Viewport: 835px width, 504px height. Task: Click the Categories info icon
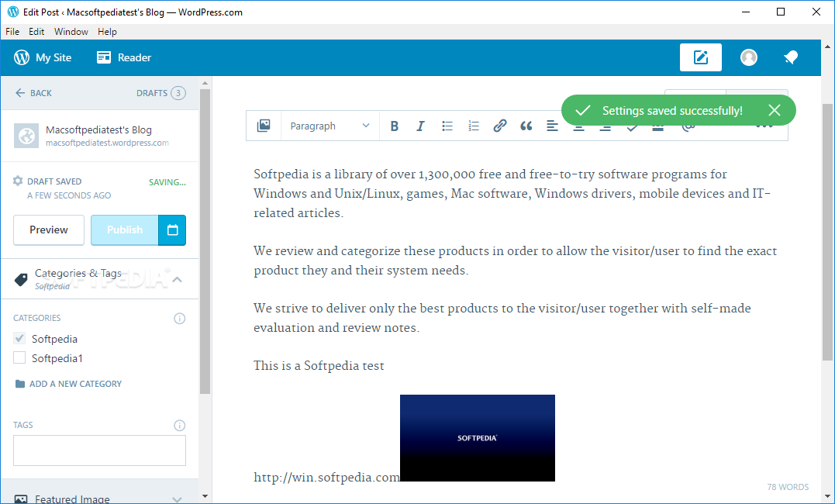click(x=179, y=319)
